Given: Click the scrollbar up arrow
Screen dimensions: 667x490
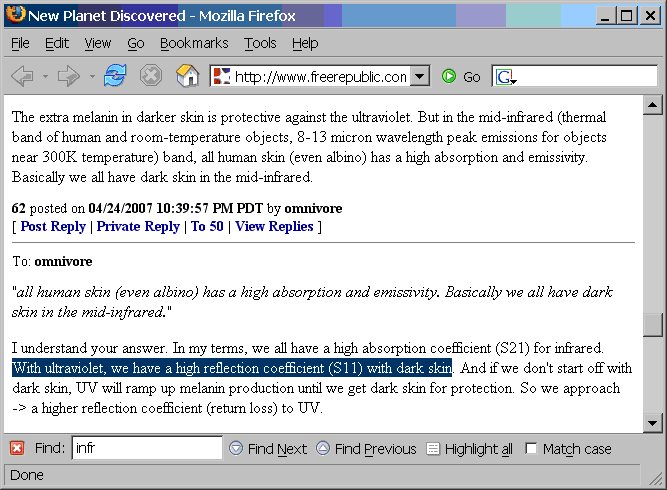Looking at the screenshot, I should point(653,105).
